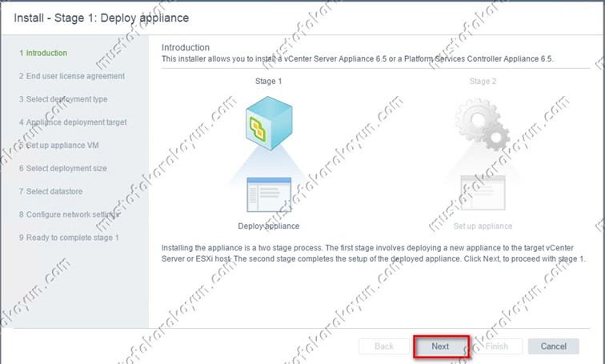Click the 'This installer allows you to install' sentence
The height and width of the screenshot is (364, 605).
click(357, 59)
